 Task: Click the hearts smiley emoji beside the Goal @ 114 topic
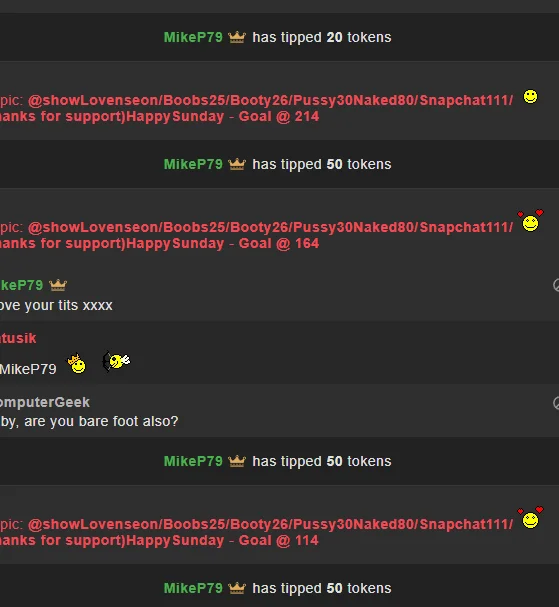[530, 518]
